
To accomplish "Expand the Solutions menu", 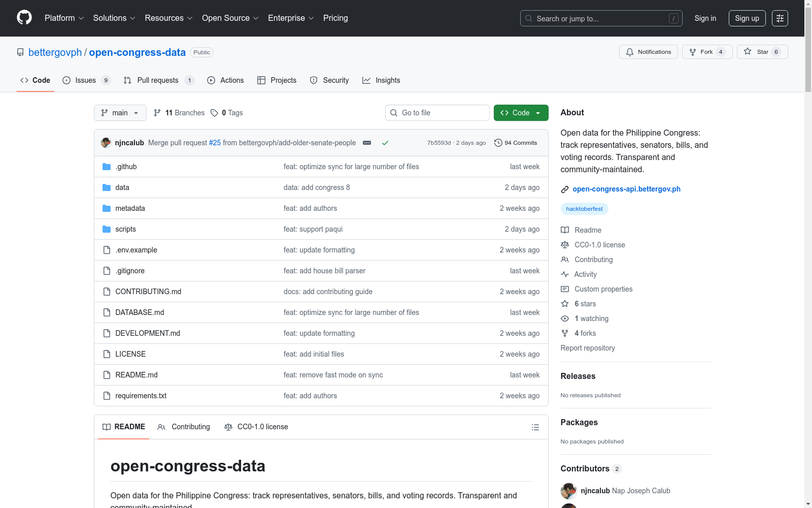I will 114,18.
